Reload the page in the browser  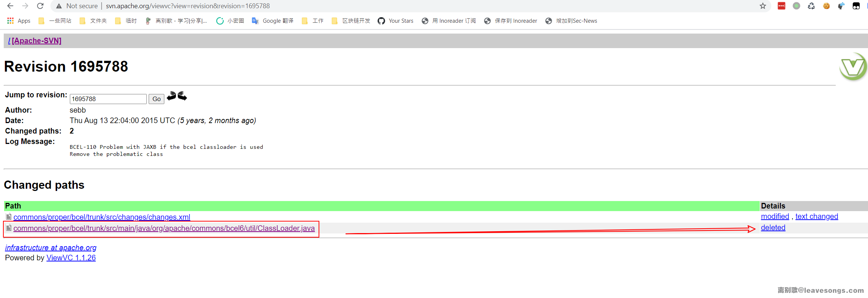(x=40, y=6)
